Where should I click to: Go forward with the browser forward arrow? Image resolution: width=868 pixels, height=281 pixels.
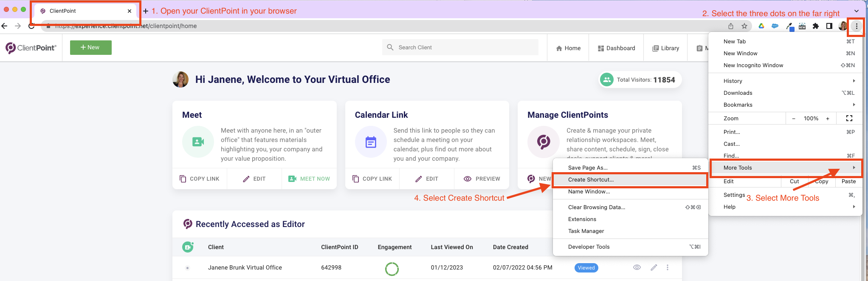18,26
